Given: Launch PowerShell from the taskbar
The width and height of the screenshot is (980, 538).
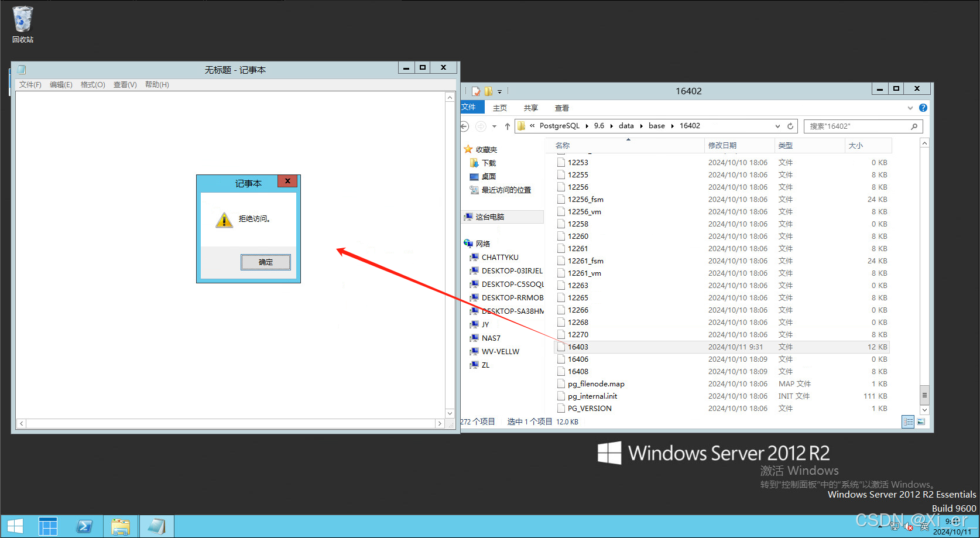Looking at the screenshot, I should (84, 526).
